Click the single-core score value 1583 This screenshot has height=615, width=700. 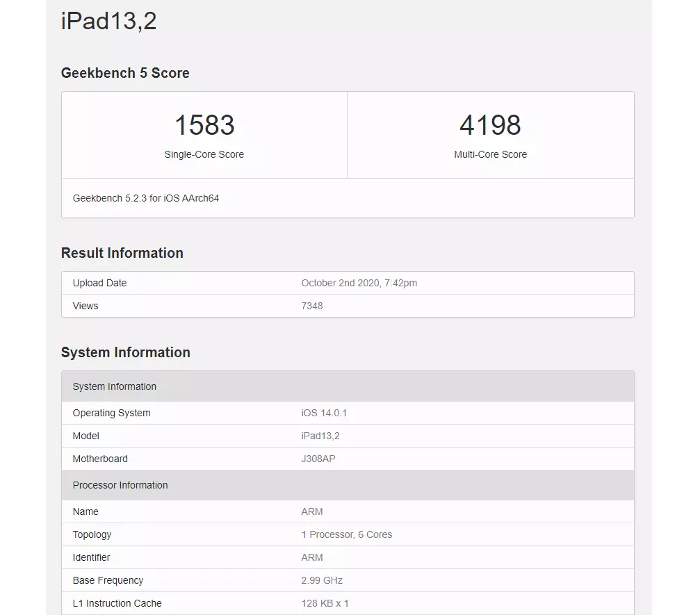point(204,124)
